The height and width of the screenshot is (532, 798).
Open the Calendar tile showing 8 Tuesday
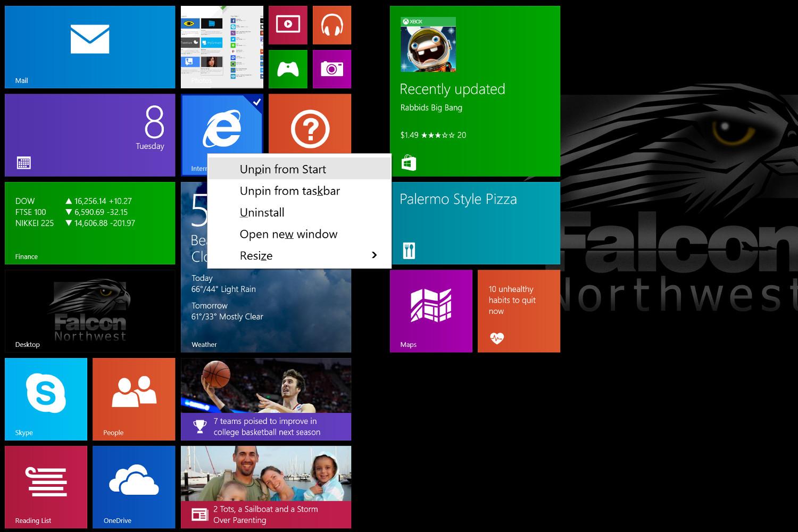90,135
